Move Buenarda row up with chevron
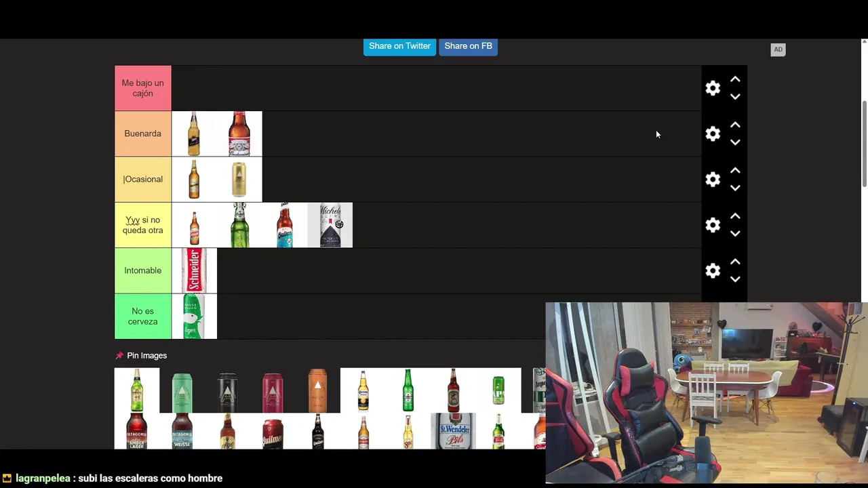This screenshot has height=488, width=868. point(735,125)
